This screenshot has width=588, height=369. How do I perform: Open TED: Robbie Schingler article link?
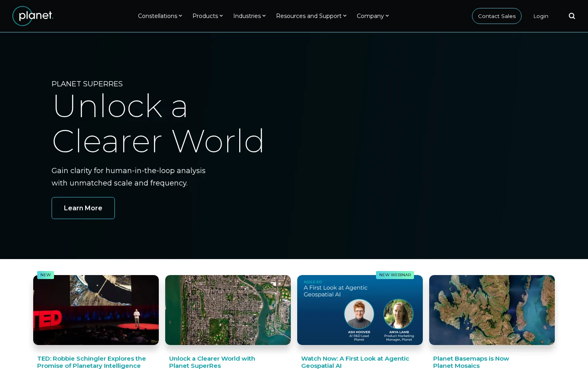[x=92, y=362]
